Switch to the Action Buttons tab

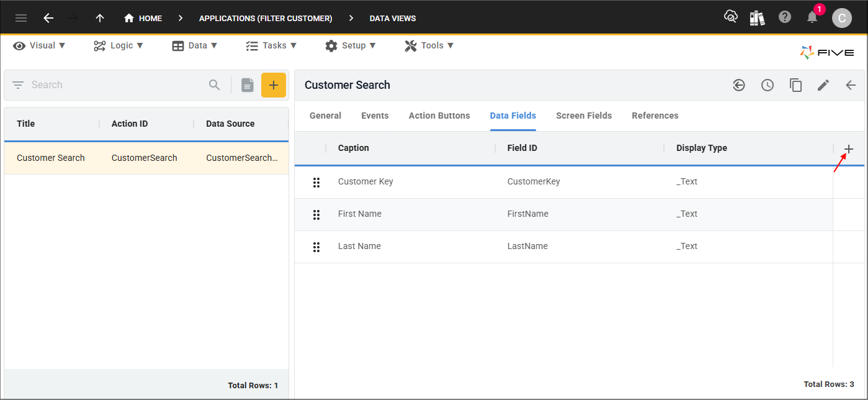tap(439, 116)
